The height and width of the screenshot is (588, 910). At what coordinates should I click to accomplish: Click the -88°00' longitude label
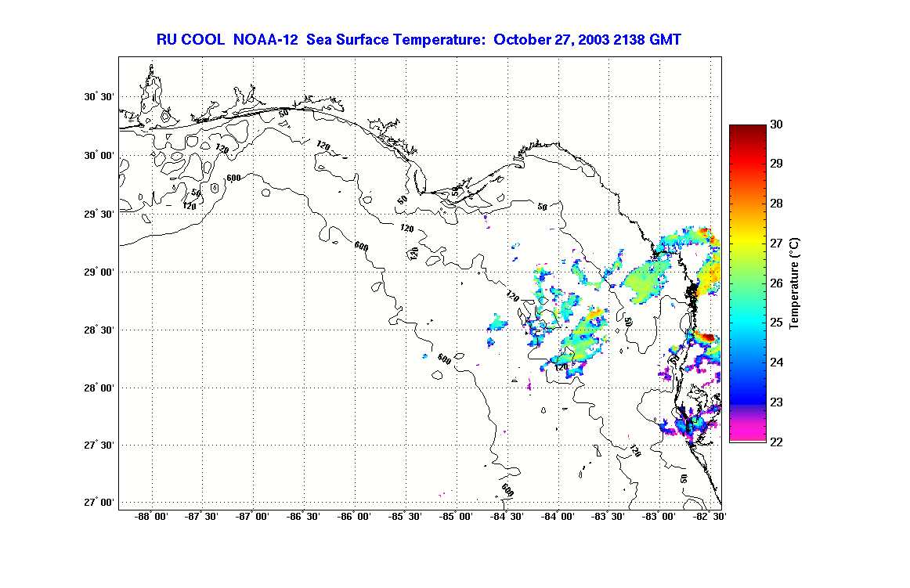152,517
